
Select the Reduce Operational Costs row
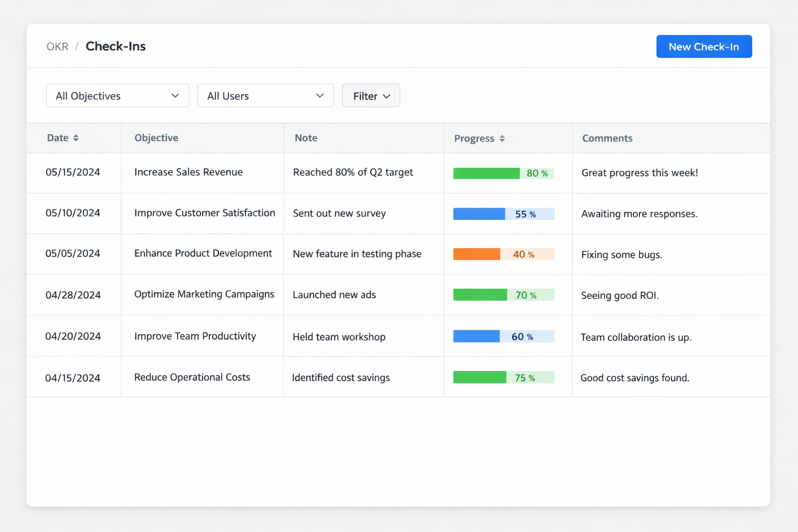[x=192, y=377]
